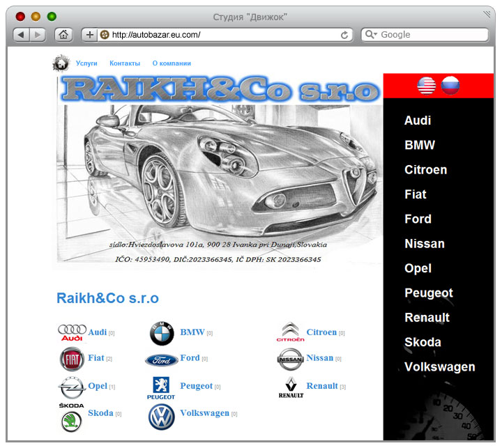
Task: Click the browser home button
Action: [63, 35]
